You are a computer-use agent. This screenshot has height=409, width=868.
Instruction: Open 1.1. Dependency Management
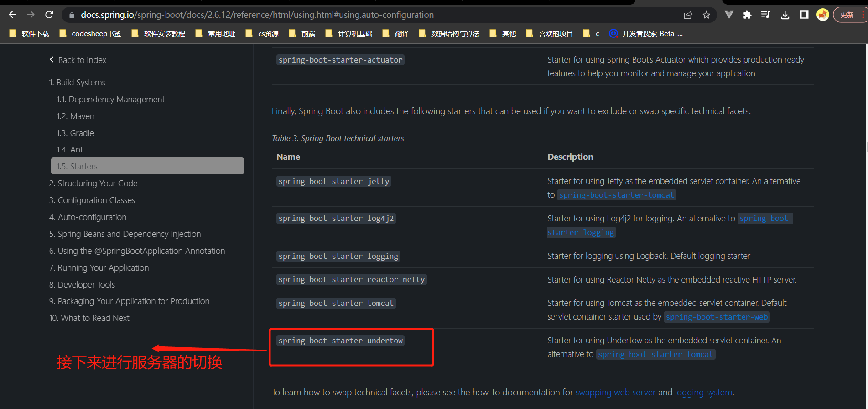pos(110,99)
